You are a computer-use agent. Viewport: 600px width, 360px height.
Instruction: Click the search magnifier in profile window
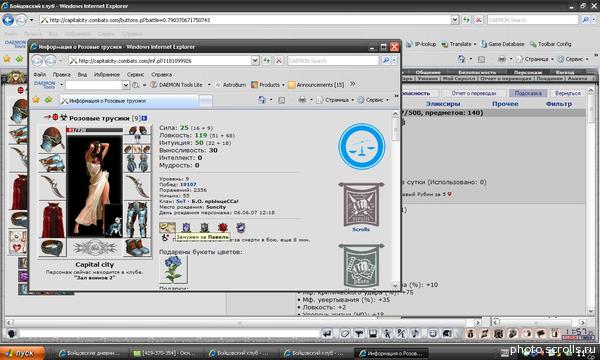386,60
